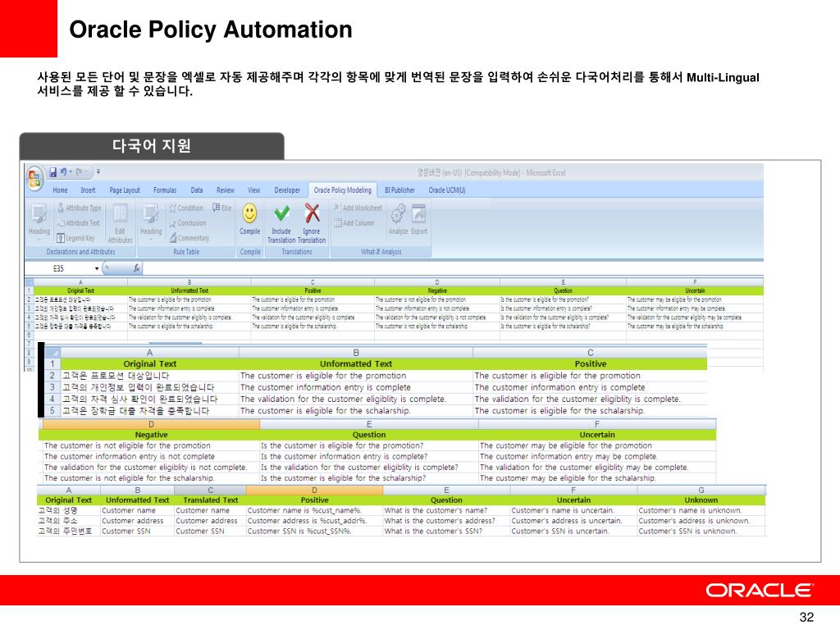
Task: Open the Page Layout ribbon tab
Action: 125,190
